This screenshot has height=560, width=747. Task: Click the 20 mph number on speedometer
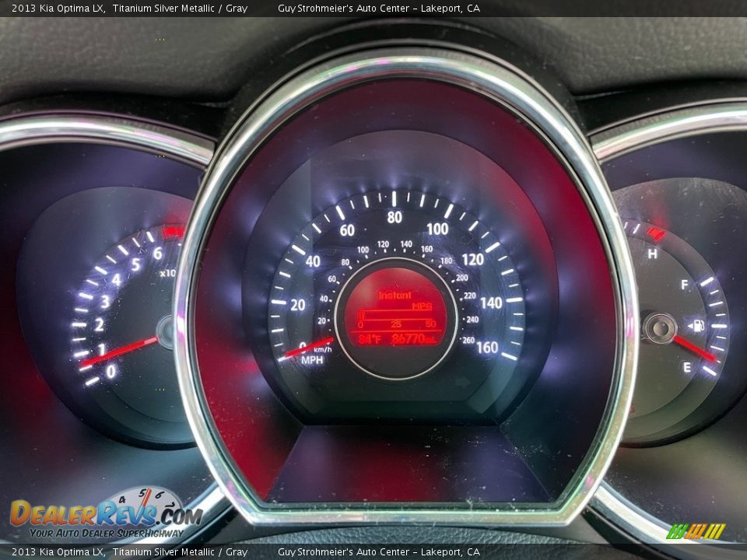[298, 305]
